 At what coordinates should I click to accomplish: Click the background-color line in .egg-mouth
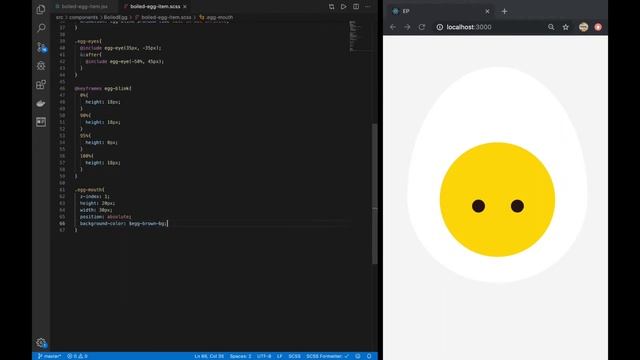(x=123, y=223)
